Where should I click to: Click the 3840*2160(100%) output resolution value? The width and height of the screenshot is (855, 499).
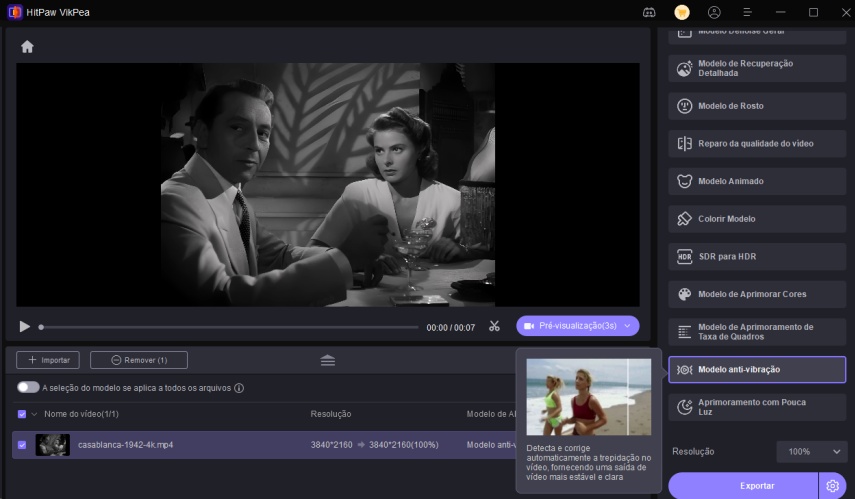click(x=404, y=444)
